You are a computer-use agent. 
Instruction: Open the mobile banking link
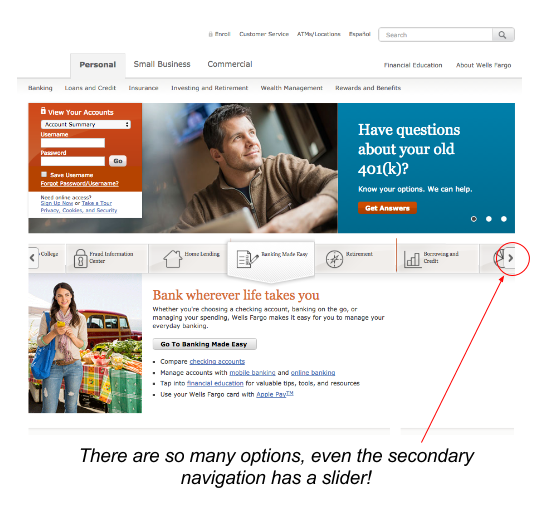pyautogui.click(x=252, y=373)
